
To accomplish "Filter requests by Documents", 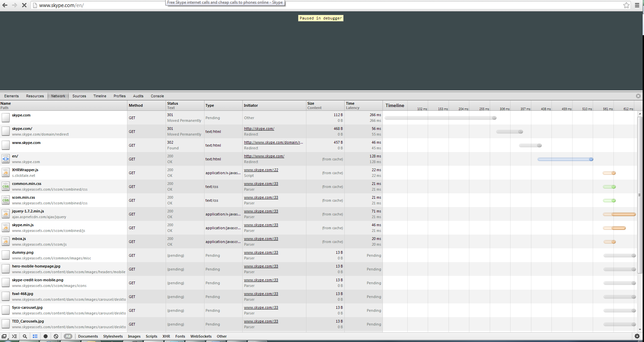I will pyautogui.click(x=88, y=336).
